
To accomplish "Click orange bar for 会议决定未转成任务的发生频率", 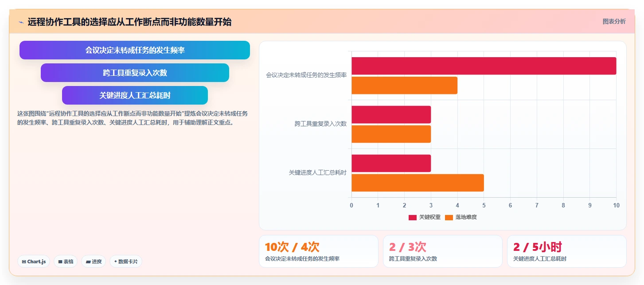I will coord(404,86).
